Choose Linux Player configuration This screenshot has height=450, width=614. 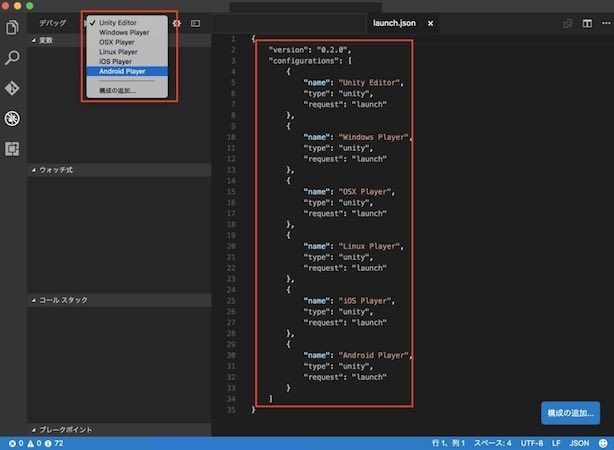point(127,52)
